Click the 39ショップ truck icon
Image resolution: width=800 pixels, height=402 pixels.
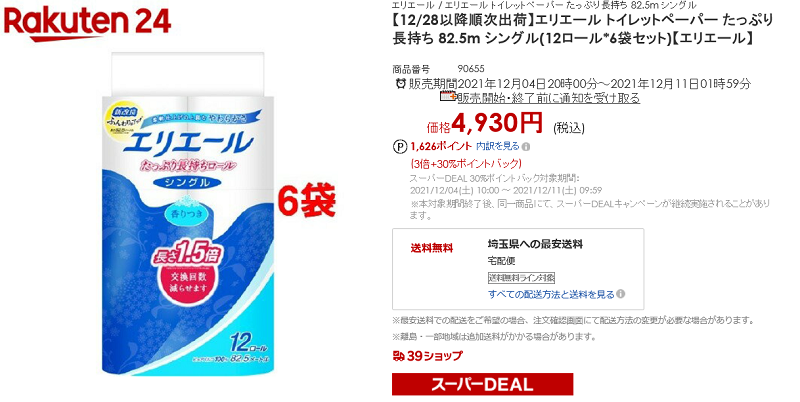point(398,356)
